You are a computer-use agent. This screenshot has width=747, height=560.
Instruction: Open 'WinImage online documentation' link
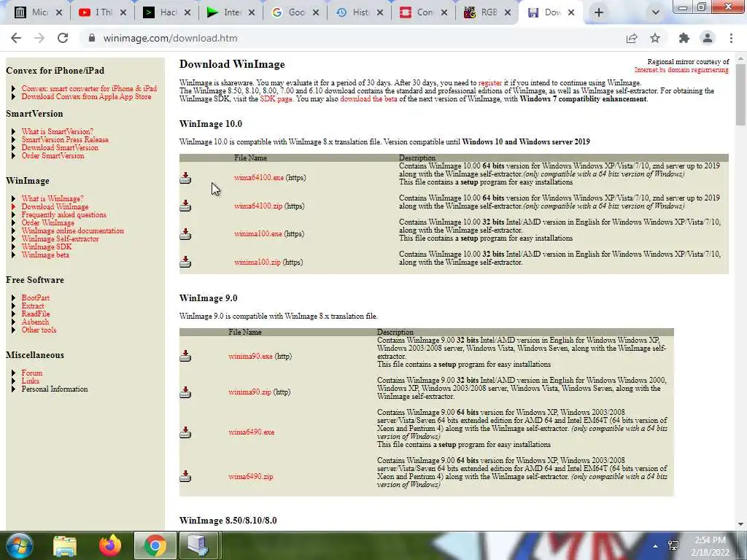click(x=72, y=231)
